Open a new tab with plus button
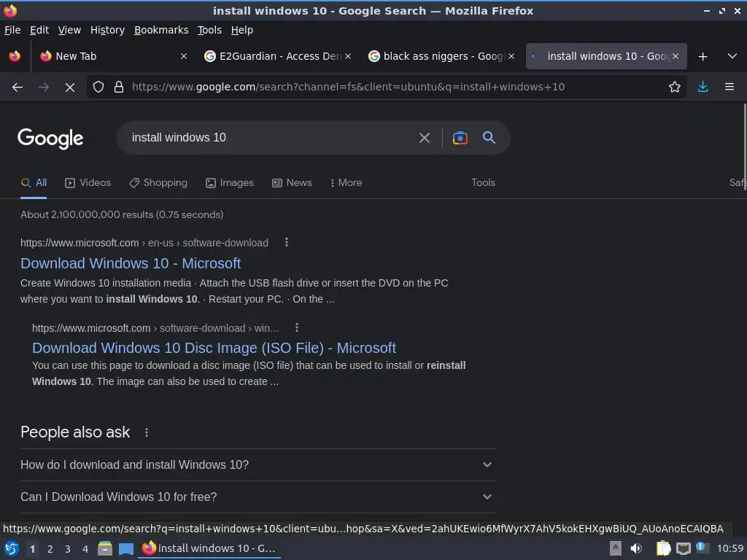 (x=703, y=57)
